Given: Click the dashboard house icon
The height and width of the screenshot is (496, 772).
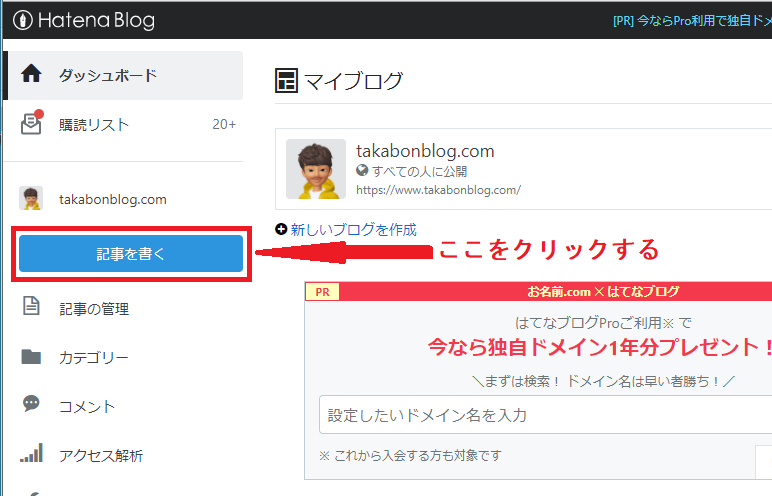Looking at the screenshot, I should click(x=31, y=73).
